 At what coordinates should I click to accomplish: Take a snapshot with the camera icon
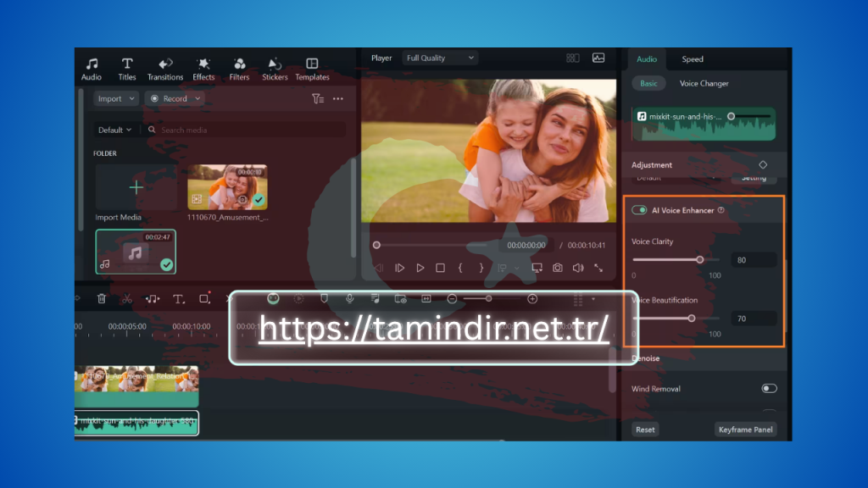tap(558, 268)
